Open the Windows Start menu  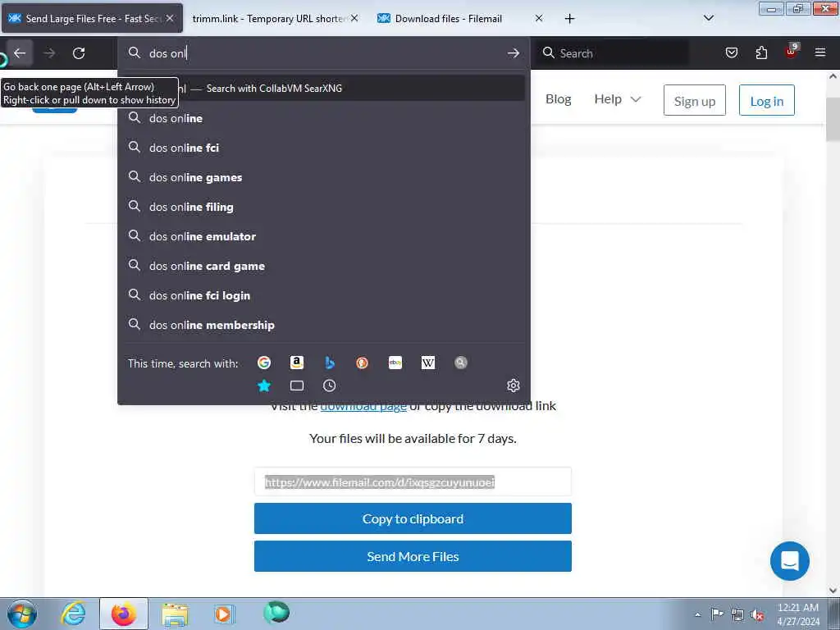click(22, 614)
